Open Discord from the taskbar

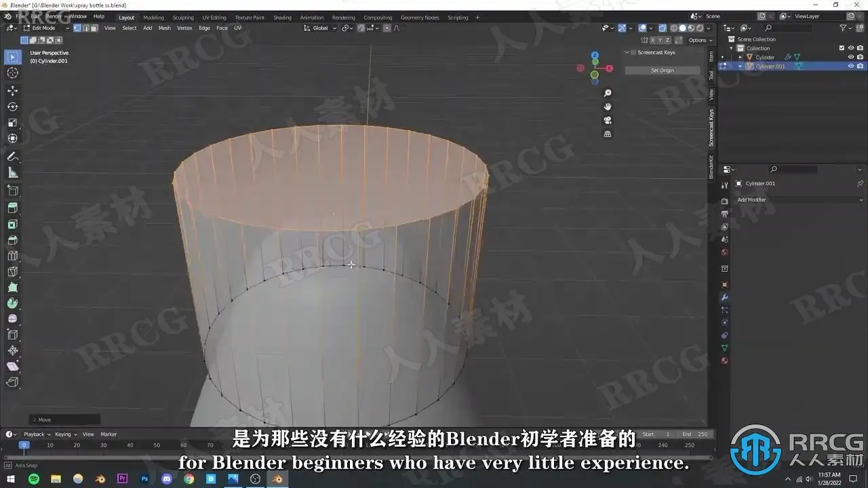coord(167,479)
